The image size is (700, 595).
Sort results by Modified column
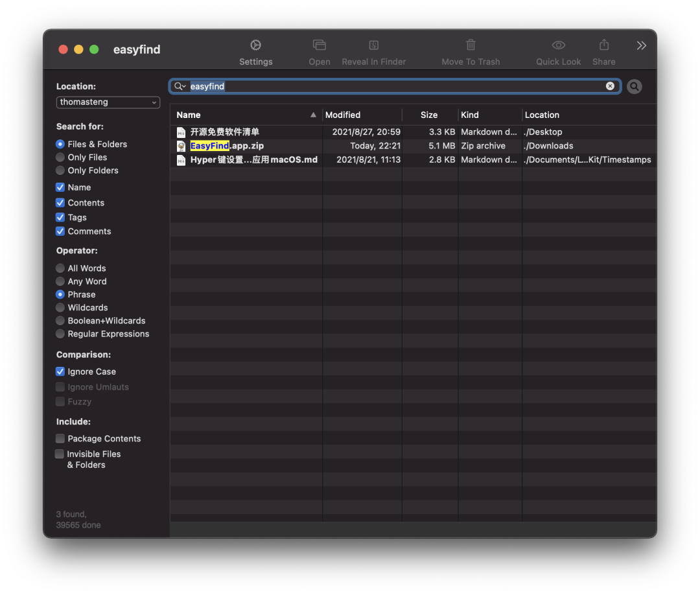point(343,115)
